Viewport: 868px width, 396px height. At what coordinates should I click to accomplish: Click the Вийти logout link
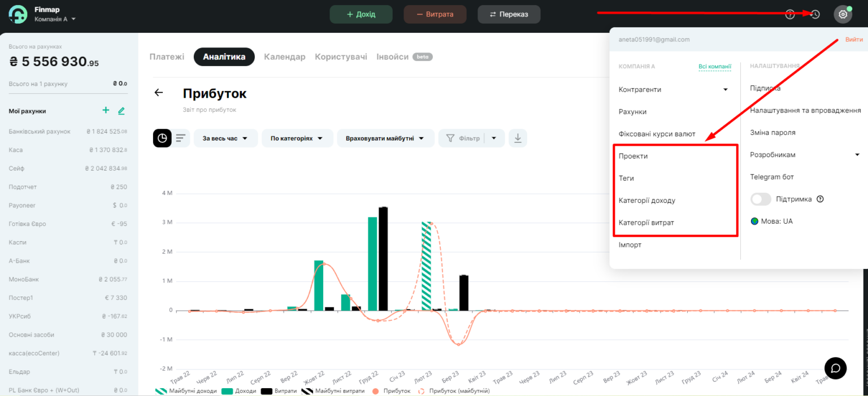pyautogui.click(x=854, y=39)
